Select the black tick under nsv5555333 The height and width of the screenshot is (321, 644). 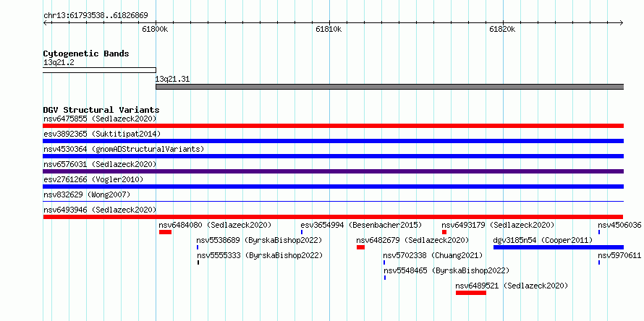198,262
